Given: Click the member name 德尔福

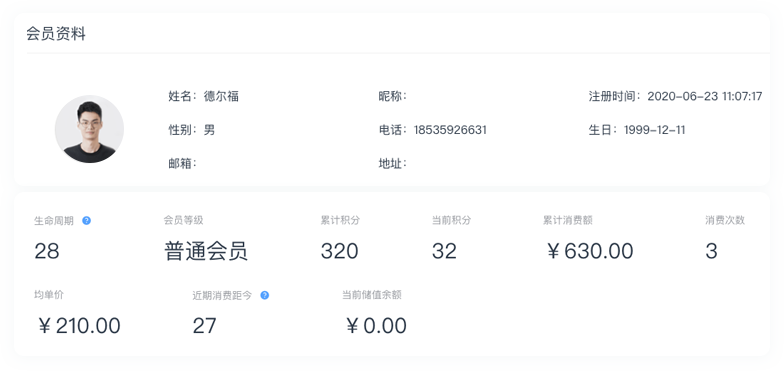Looking at the screenshot, I should pos(221,96).
